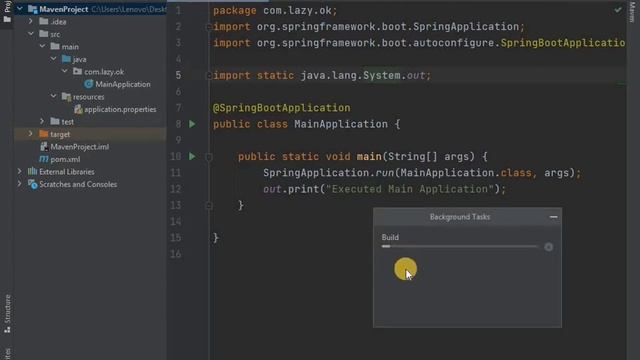Viewport: 640px width, 360px height.
Task: Click the application.properties file icon
Action: [78, 109]
